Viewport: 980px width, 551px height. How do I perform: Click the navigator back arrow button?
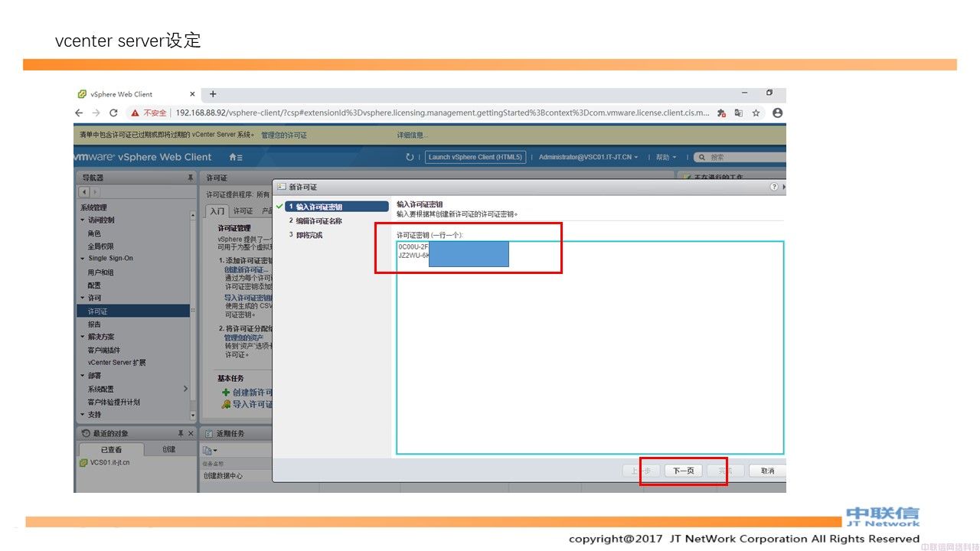[x=83, y=191]
